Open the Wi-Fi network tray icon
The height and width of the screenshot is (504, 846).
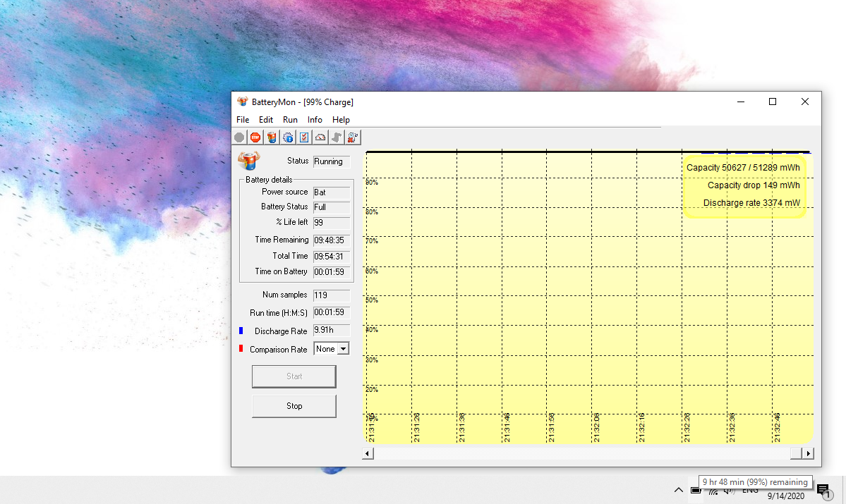pos(713,491)
